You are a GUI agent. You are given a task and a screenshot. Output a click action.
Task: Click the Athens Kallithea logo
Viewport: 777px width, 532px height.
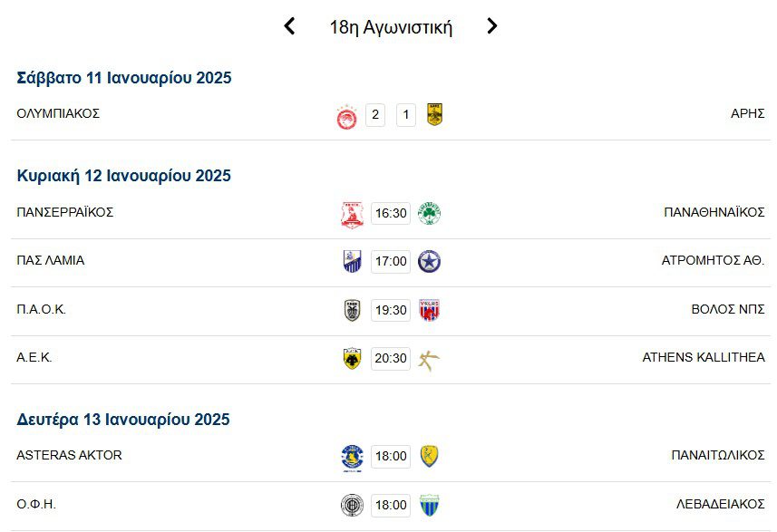coord(428,359)
